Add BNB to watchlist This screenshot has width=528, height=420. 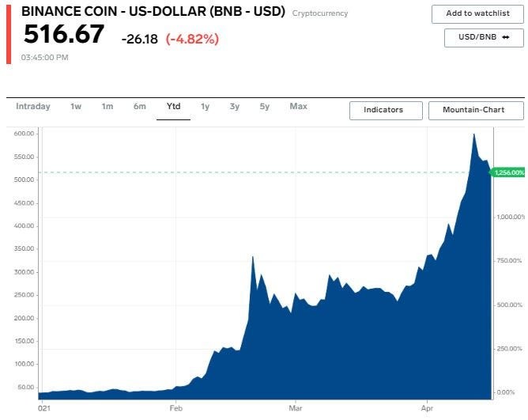477,13
